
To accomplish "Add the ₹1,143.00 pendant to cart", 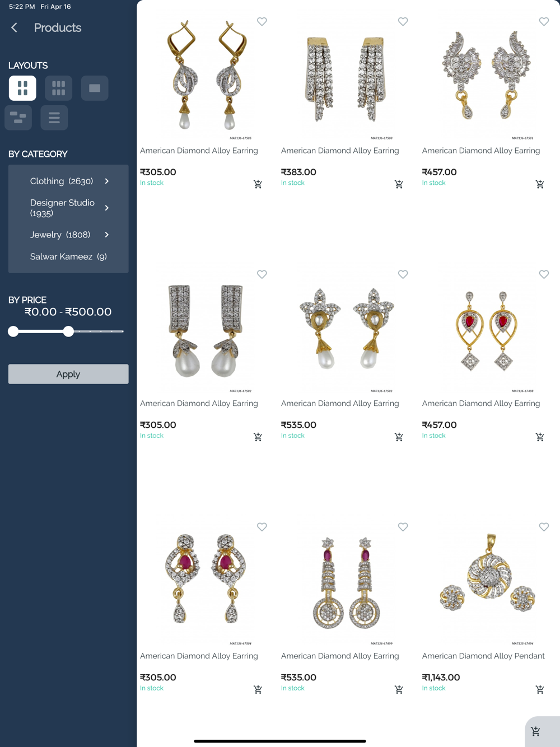I will pos(540,689).
